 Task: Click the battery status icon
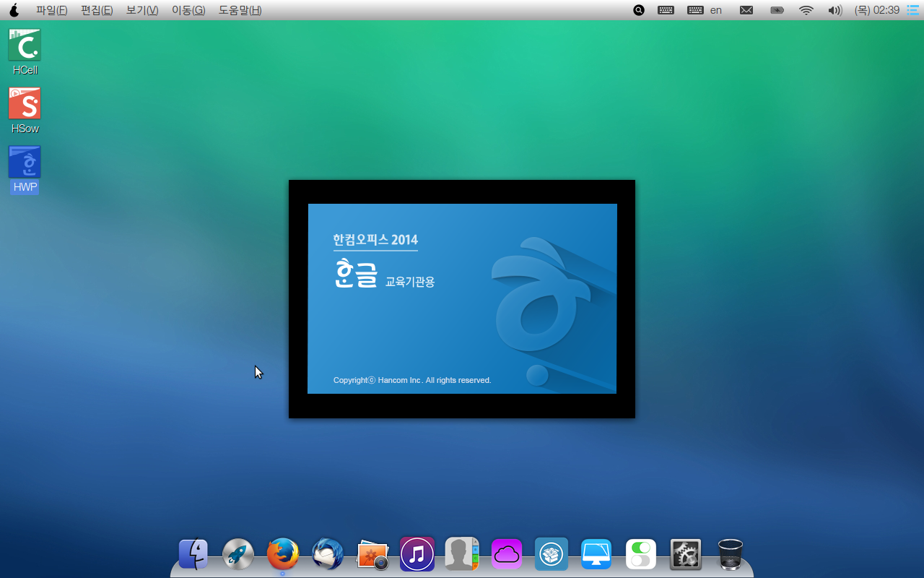pos(777,10)
